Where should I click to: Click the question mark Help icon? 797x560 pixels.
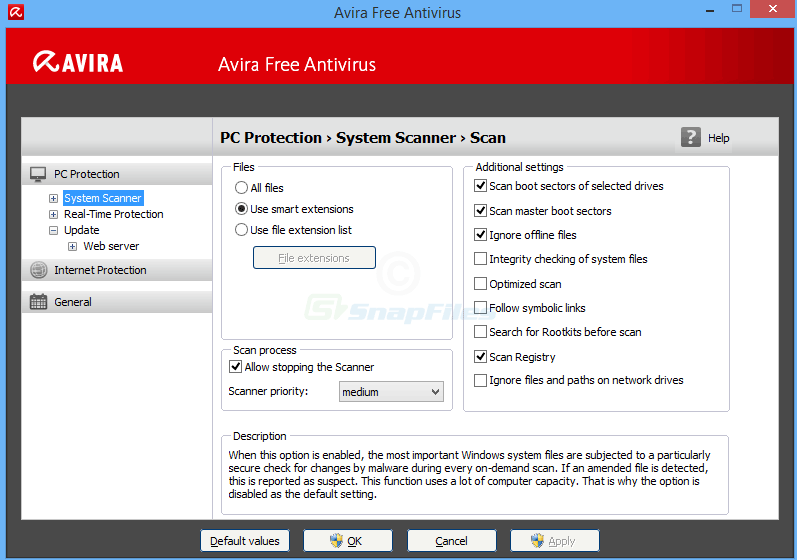pos(690,137)
